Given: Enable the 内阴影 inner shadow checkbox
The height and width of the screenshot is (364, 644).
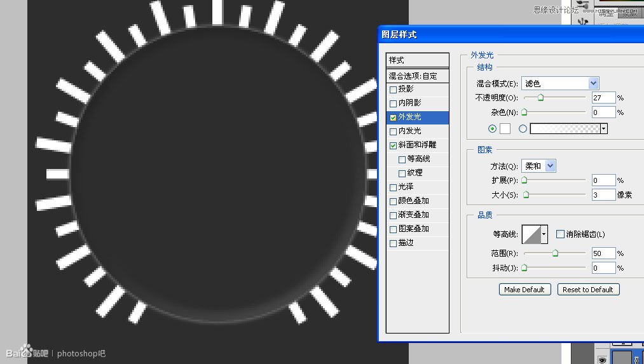Looking at the screenshot, I should [393, 104].
